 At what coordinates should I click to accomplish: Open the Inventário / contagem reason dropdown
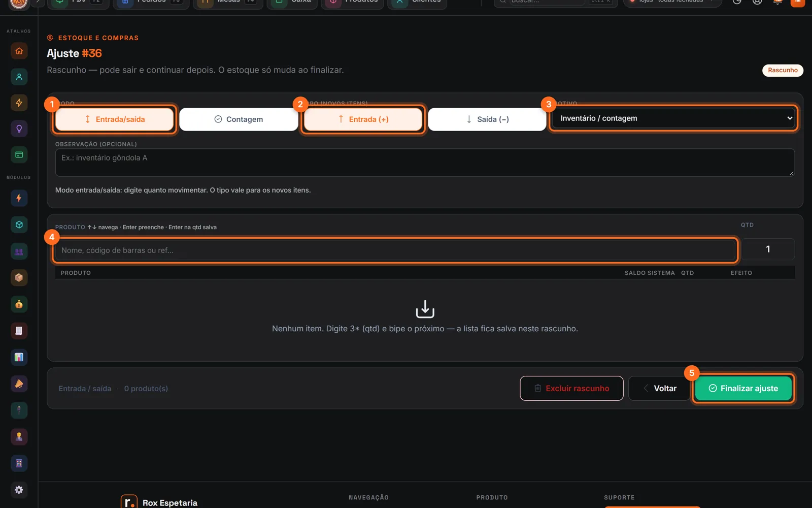673,118
